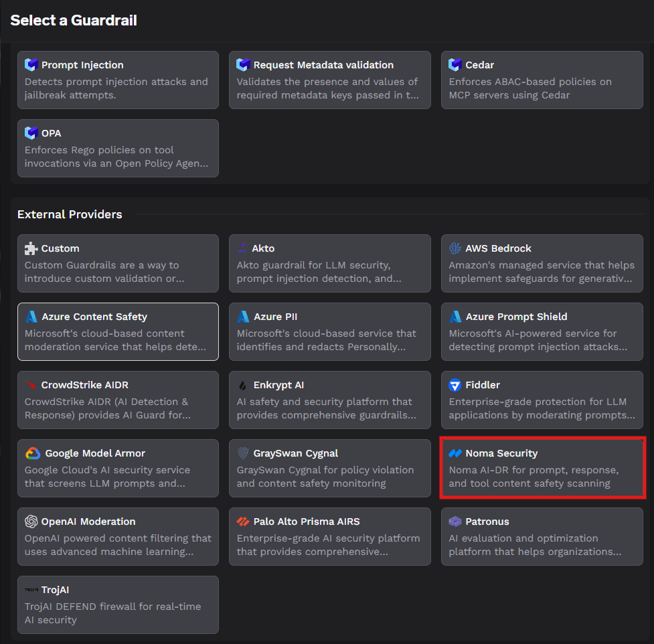This screenshot has width=654, height=644.
Task: Click the Google Cloud logo icon
Action: tap(33, 453)
